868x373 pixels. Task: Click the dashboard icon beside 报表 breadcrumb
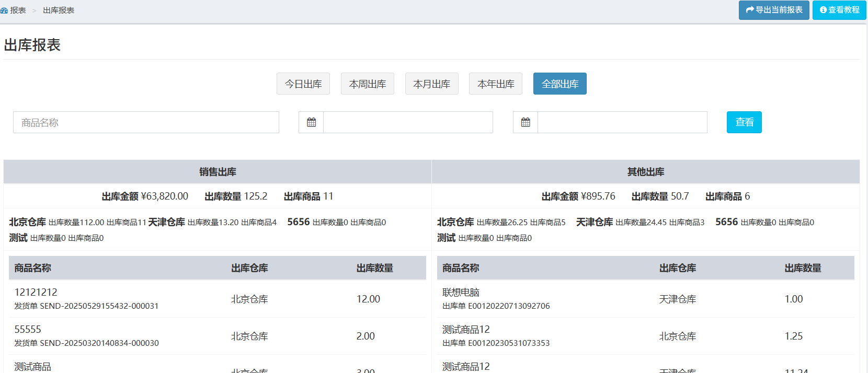[4, 10]
